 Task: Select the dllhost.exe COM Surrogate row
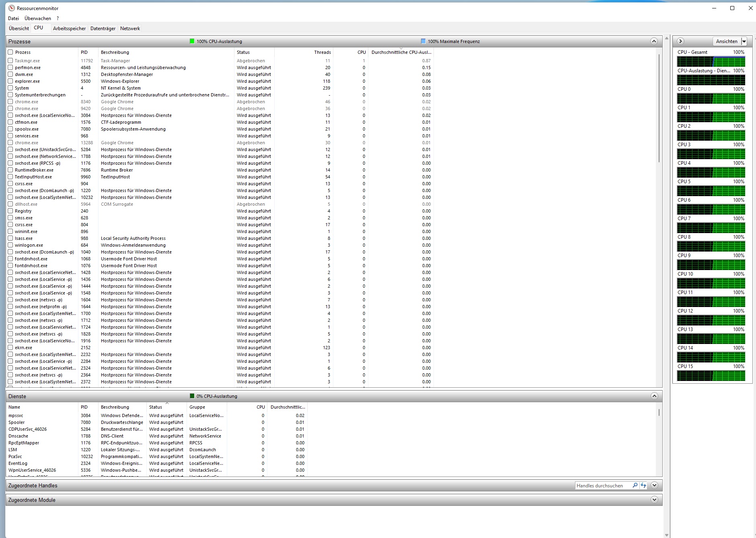220,204
